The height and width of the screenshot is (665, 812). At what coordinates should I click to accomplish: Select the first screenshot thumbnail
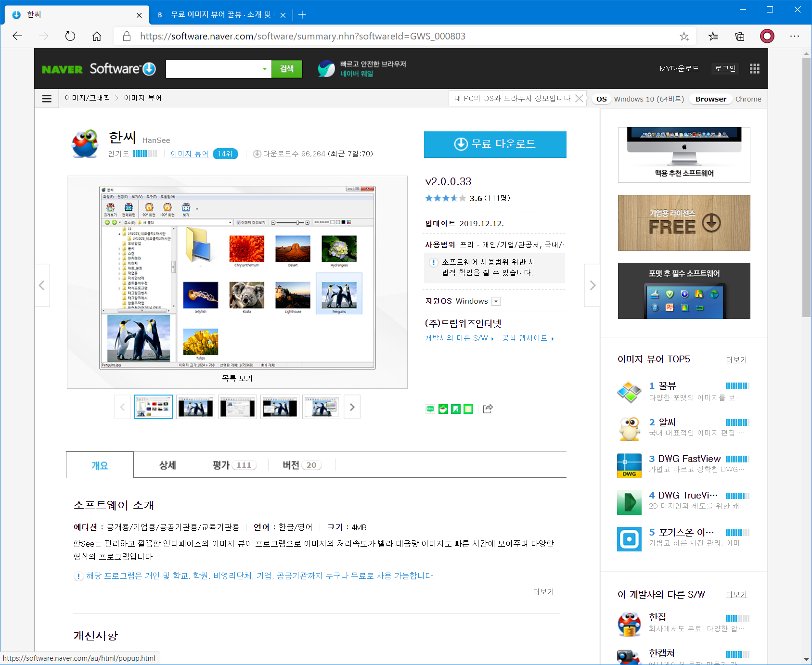pos(153,407)
